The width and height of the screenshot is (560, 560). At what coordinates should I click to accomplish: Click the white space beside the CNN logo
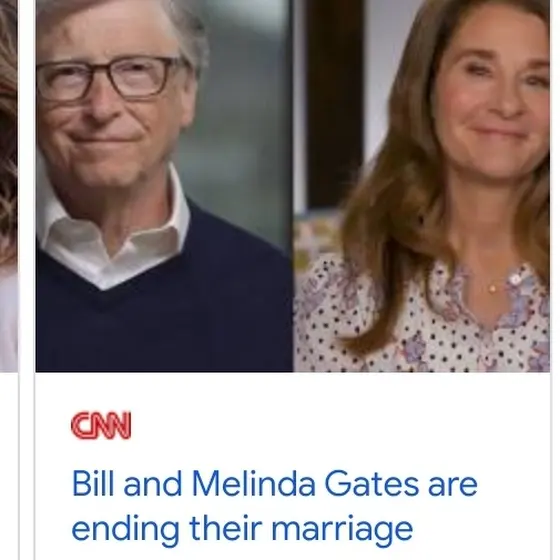[x=321, y=425]
